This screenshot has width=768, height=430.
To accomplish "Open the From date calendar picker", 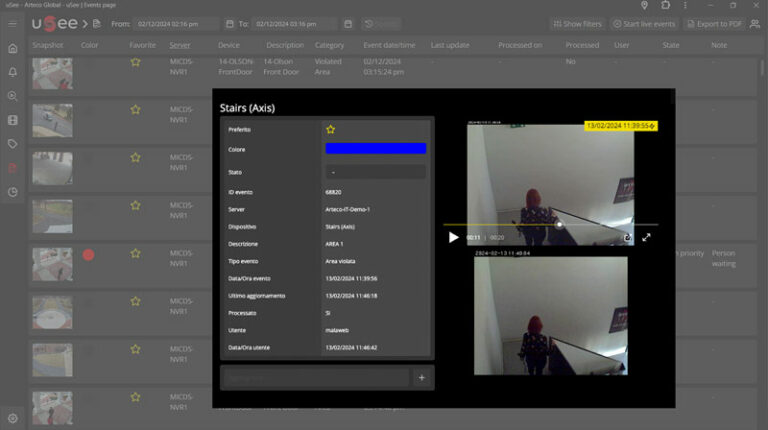I will tap(227, 23).
